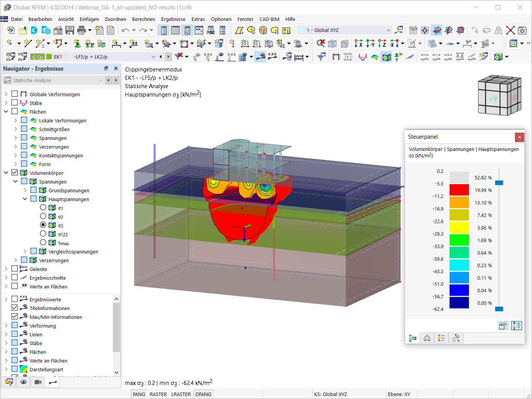Click the new line tool icon
The image size is (532, 399).
pyautogui.click(x=28, y=44)
